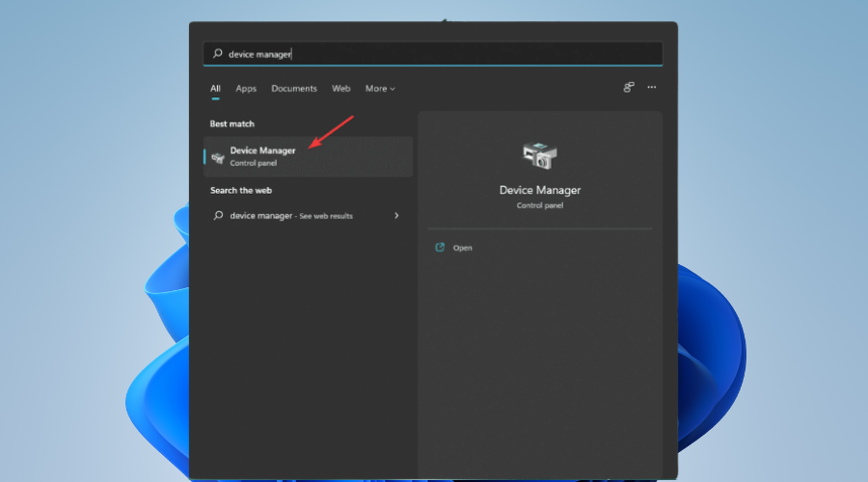Image resolution: width=868 pixels, height=482 pixels.
Task: Select the All tab
Action: click(215, 89)
